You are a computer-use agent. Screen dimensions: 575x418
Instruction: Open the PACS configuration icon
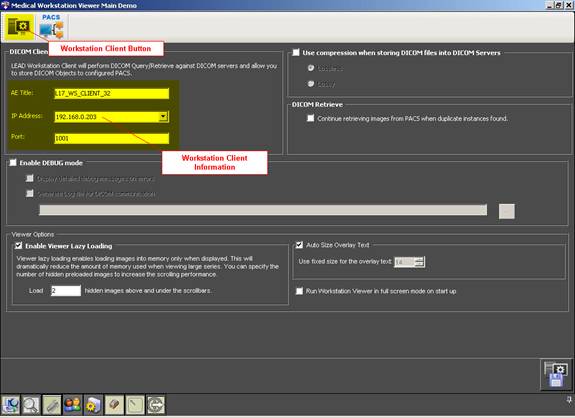(51, 26)
